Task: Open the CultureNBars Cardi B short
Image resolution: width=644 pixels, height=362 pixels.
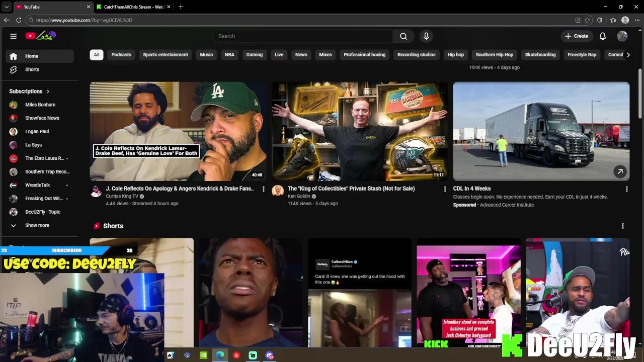Action: pos(359,293)
